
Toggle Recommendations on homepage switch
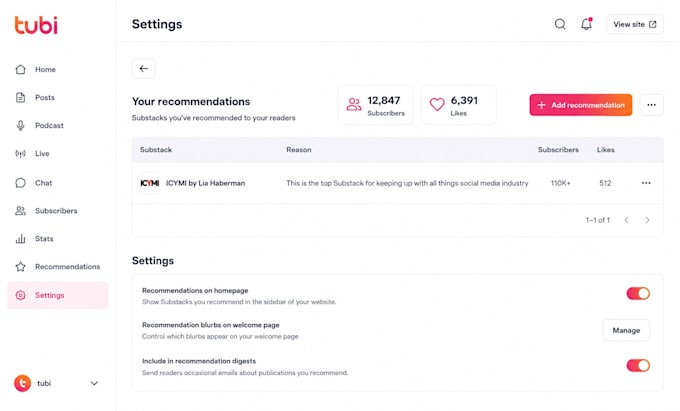click(638, 294)
